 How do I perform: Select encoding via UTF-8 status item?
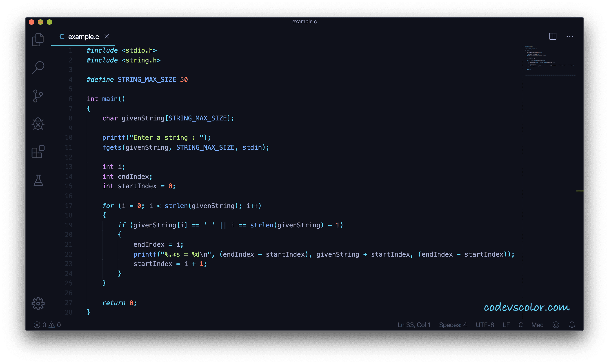point(485,325)
